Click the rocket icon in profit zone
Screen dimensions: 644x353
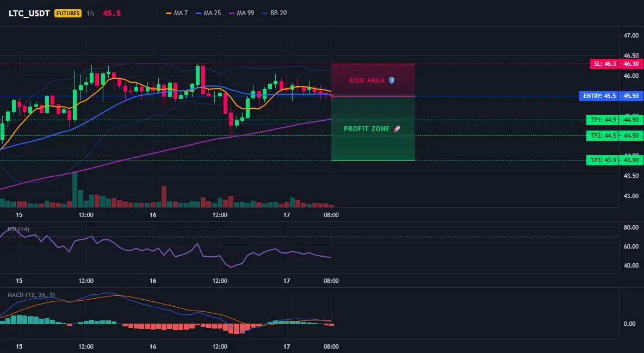397,128
